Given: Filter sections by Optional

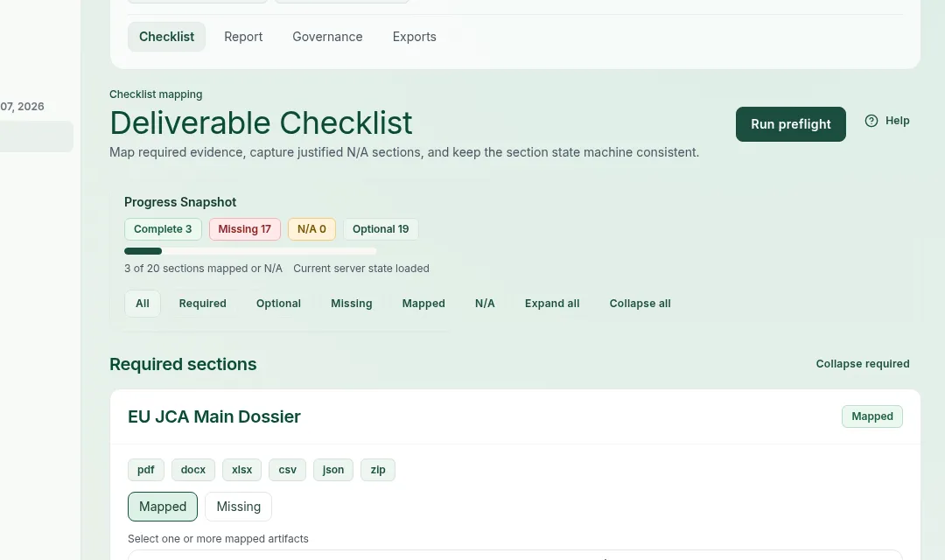Looking at the screenshot, I should pyautogui.click(x=278, y=303).
